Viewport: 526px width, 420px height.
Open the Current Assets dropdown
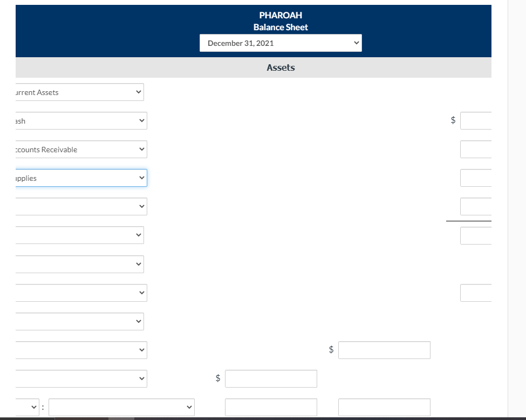(80, 92)
